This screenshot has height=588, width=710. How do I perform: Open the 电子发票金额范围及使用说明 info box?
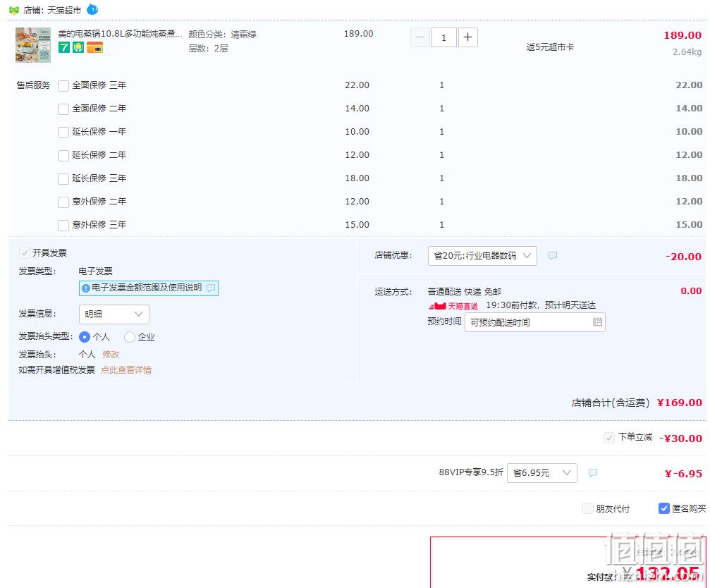[x=149, y=288]
